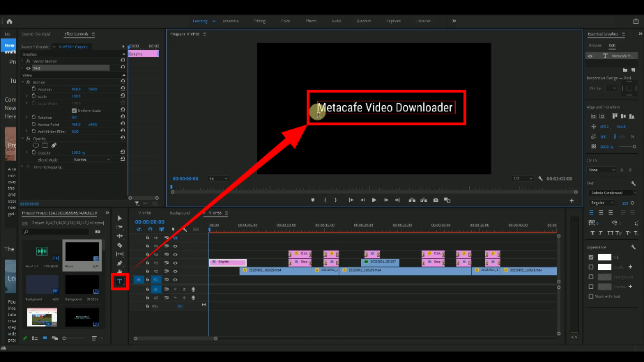Open the playback resolution 1/2 dropdown
This screenshot has height=362, width=644.
(x=523, y=178)
